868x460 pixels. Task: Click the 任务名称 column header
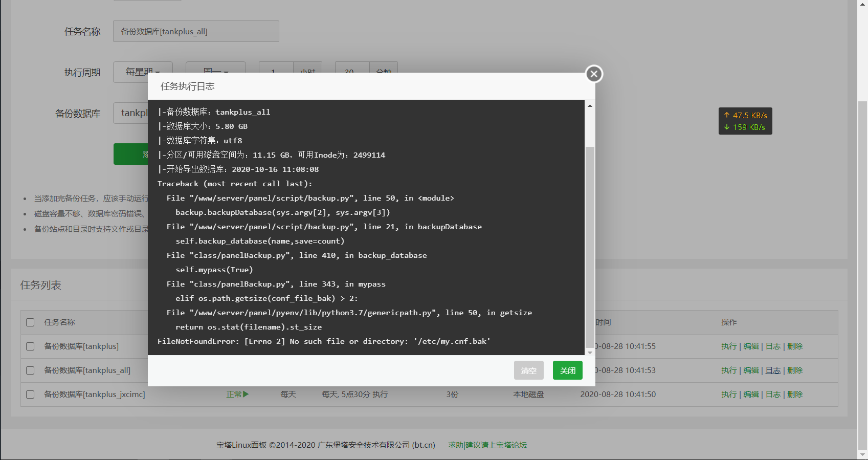coord(59,322)
